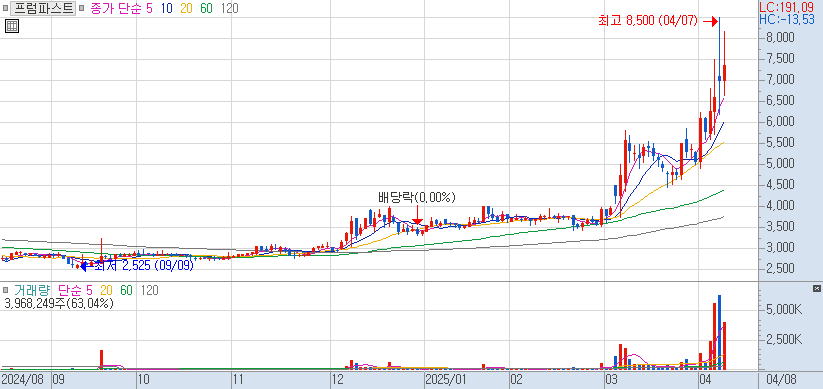823x389 pixels.
Task: Click the 09 month label on date axis
Action: coord(58,379)
